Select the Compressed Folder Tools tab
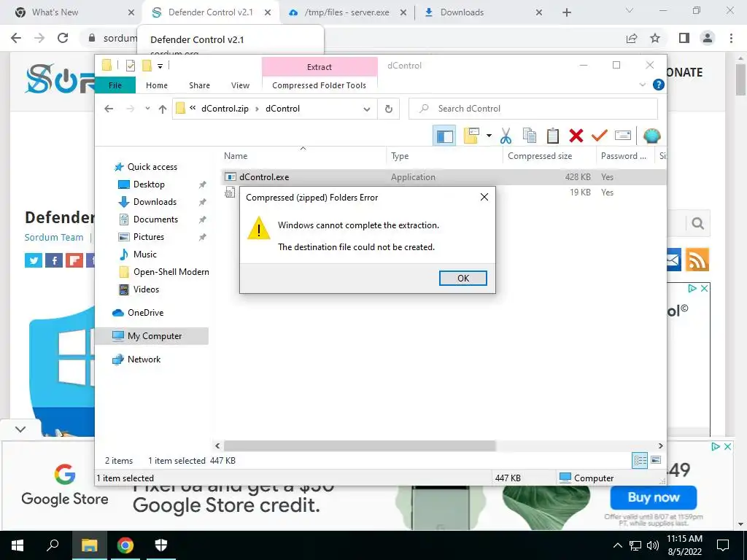This screenshot has width=747, height=560. (x=320, y=85)
